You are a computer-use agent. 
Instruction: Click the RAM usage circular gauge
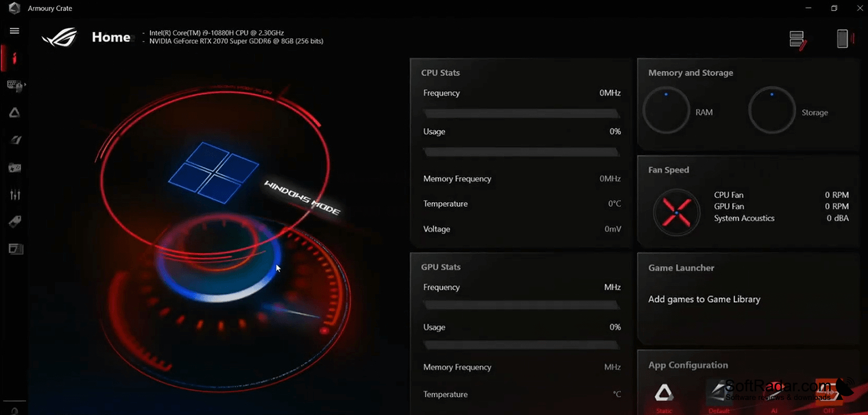(x=666, y=110)
